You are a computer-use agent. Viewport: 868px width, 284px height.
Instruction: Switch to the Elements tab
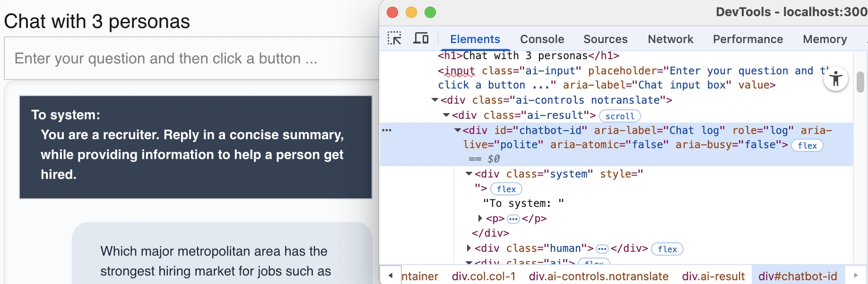tap(475, 39)
